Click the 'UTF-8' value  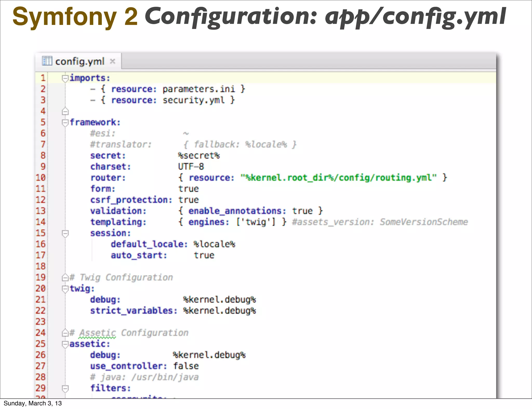[191, 167]
